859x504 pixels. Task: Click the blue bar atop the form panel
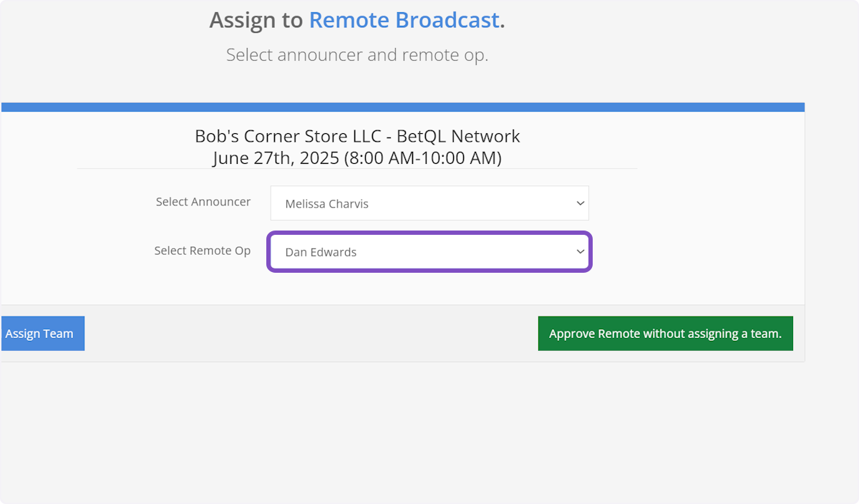(402, 107)
